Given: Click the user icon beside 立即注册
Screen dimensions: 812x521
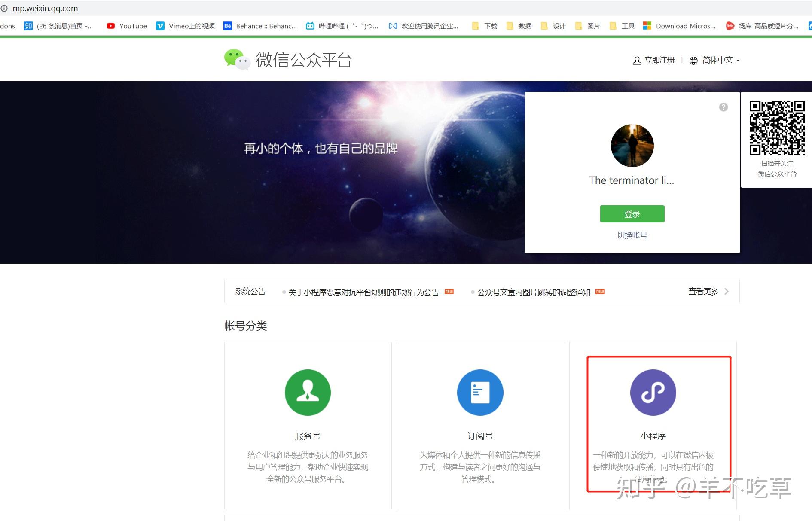Looking at the screenshot, I should 637,61.
